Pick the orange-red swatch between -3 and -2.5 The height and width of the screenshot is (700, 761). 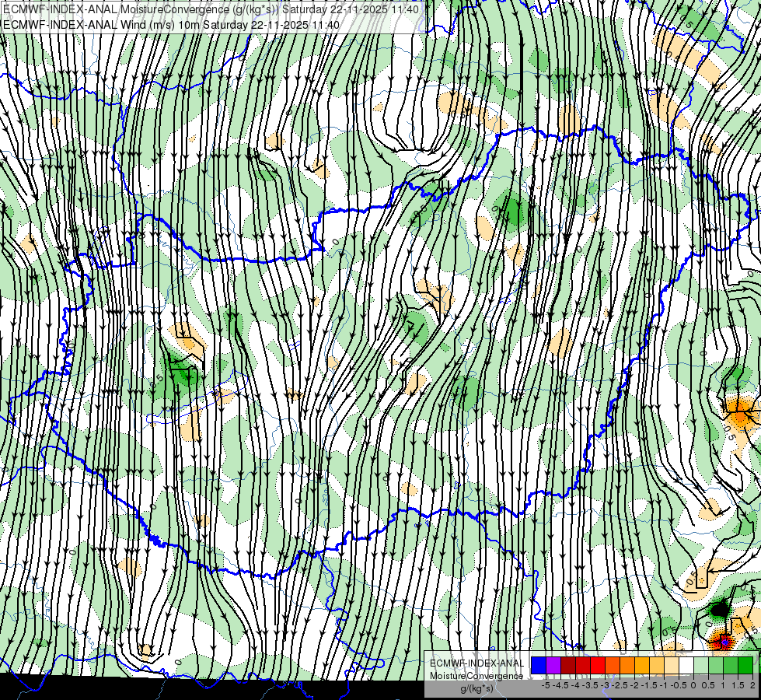[613, 665]
